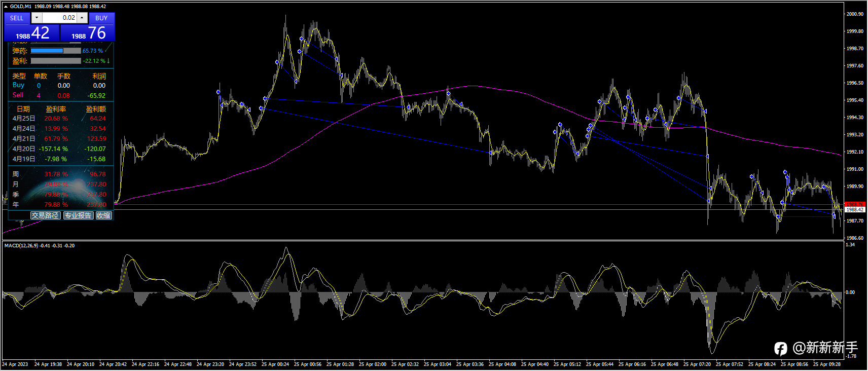Click the 1988.42 bid price tag

coord(855,209)
